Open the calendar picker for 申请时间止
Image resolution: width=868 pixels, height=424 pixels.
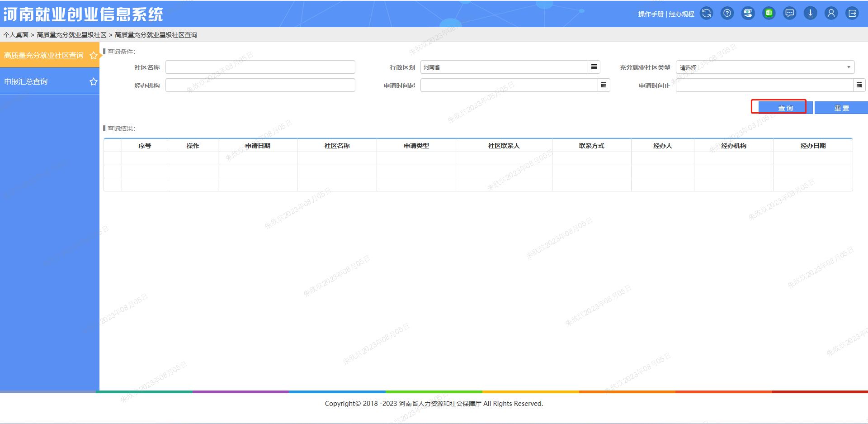[x=859, y=85]
